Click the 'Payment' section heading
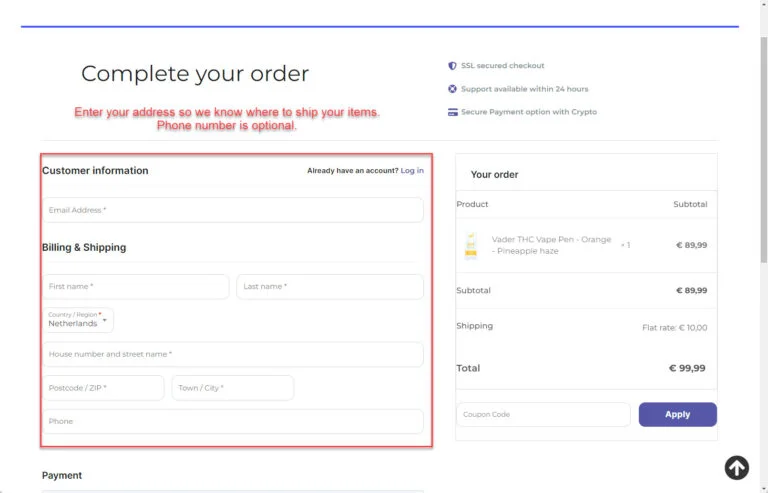This screenshot has width=768, height=493. coord(62,475)
